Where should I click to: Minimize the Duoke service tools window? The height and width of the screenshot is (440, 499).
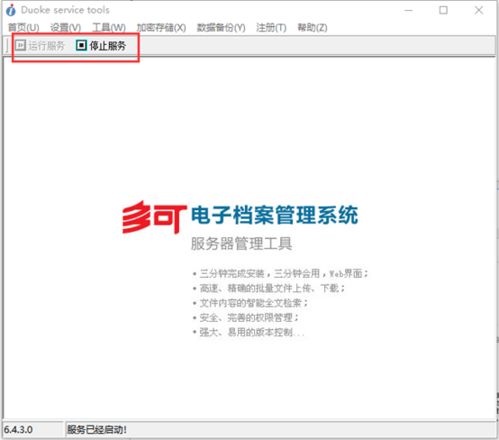[409, 10]
